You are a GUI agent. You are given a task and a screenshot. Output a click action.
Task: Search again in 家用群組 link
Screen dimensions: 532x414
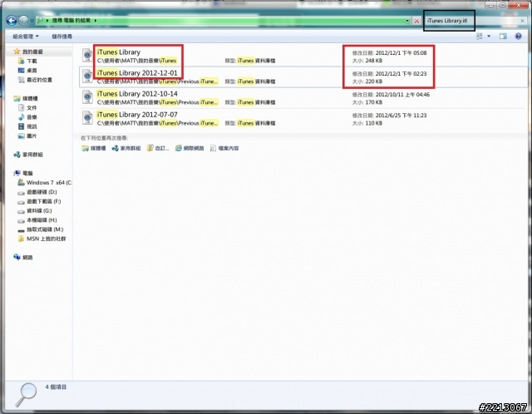[126, 148]
